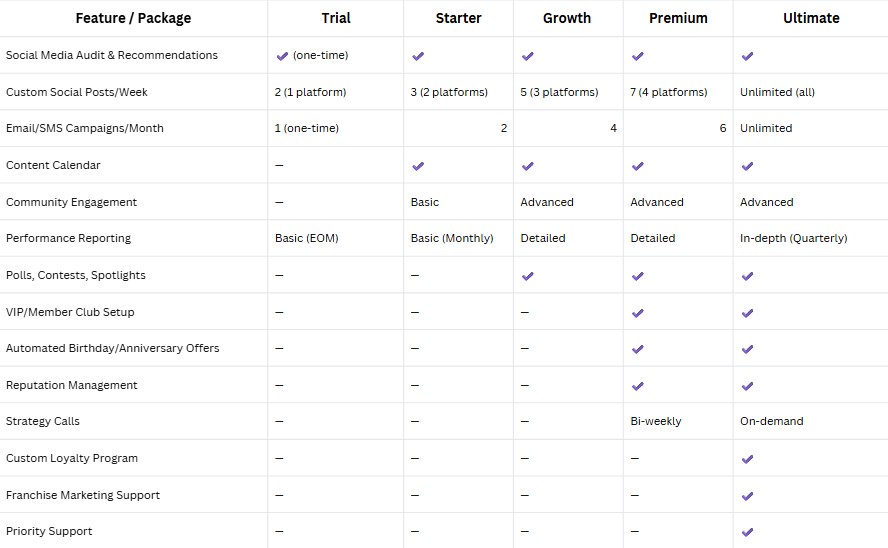Click the Feature / Package header cell
Screen dimensions: 888x548
[x=133, y=18]
